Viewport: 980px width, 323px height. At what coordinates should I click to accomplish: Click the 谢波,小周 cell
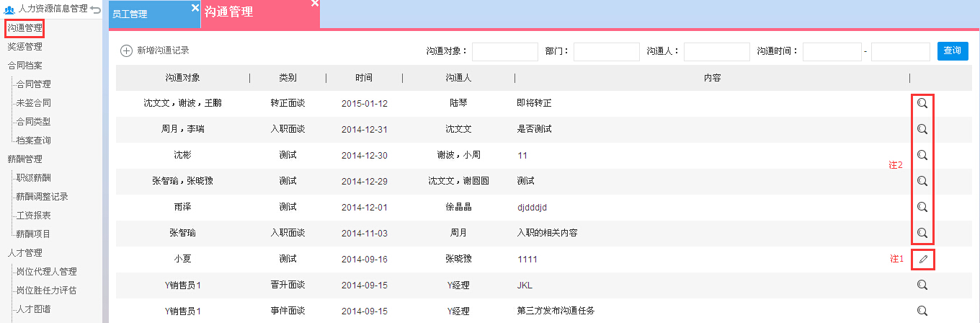[458, 155]
